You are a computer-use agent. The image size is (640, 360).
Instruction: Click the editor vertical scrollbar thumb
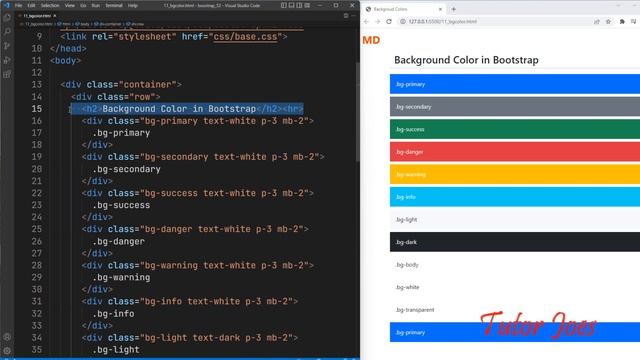pyautogui.click(x=358, y=111)
